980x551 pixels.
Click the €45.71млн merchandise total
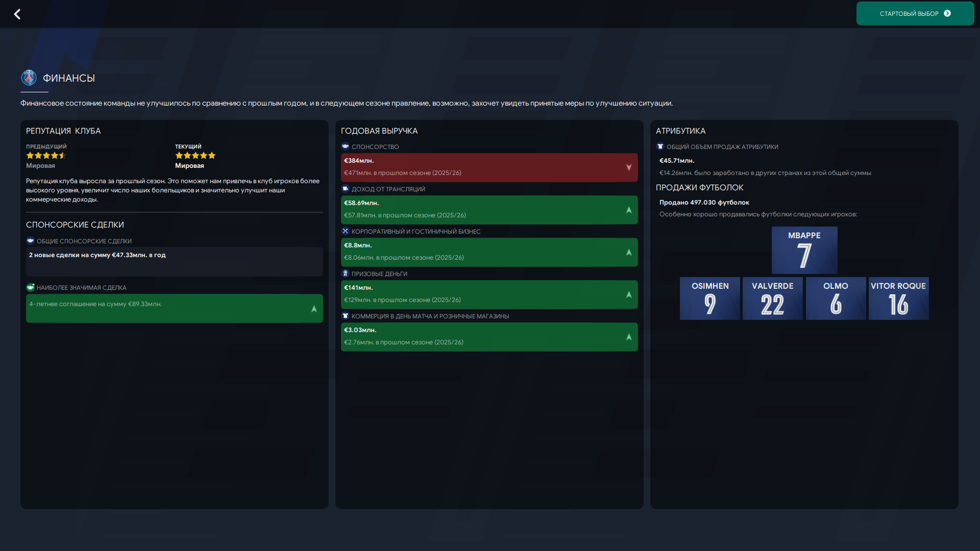click(677, 161)
